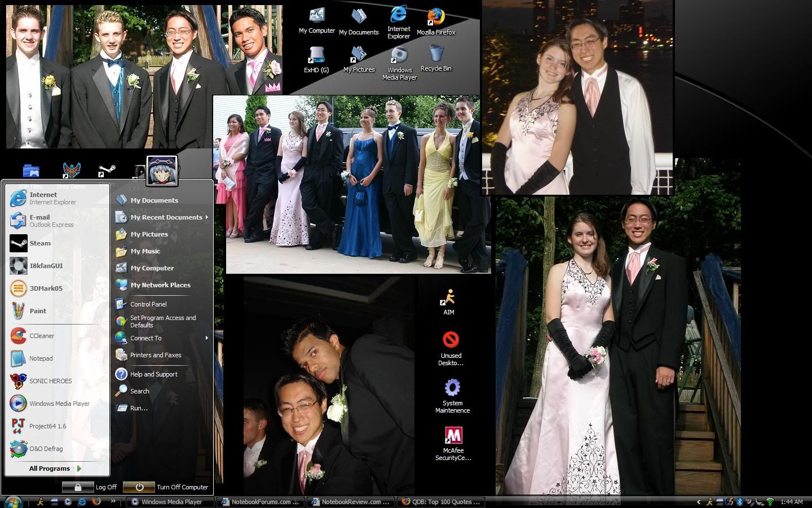This screenshot has height=508, width=812.
Task: Open the Run... dialog
Action: pos(162,408)
